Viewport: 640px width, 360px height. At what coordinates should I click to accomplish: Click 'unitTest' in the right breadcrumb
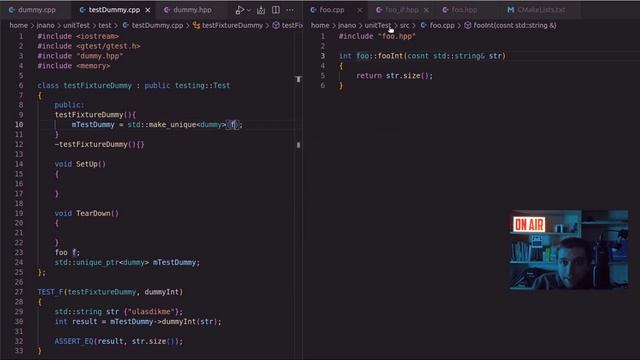[x=378, y=25]
